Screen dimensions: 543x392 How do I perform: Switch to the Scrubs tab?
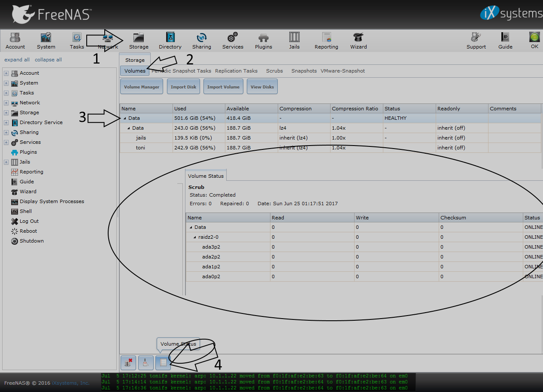click(274, 71)
